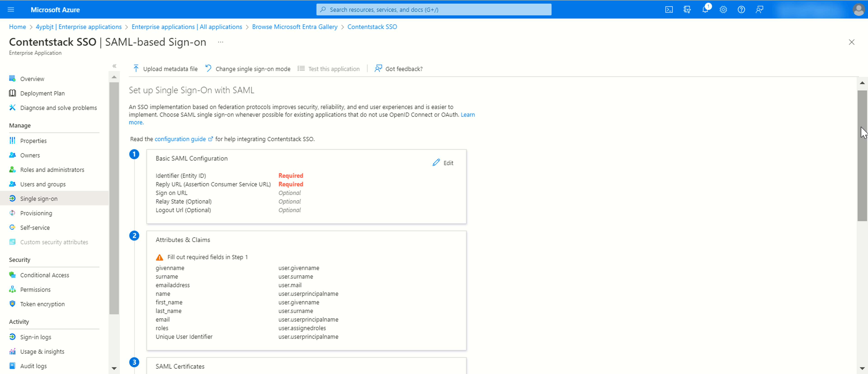Click the emailaddress claim name
The width and height of the screenshot is (868, 374).
point(172,285)
